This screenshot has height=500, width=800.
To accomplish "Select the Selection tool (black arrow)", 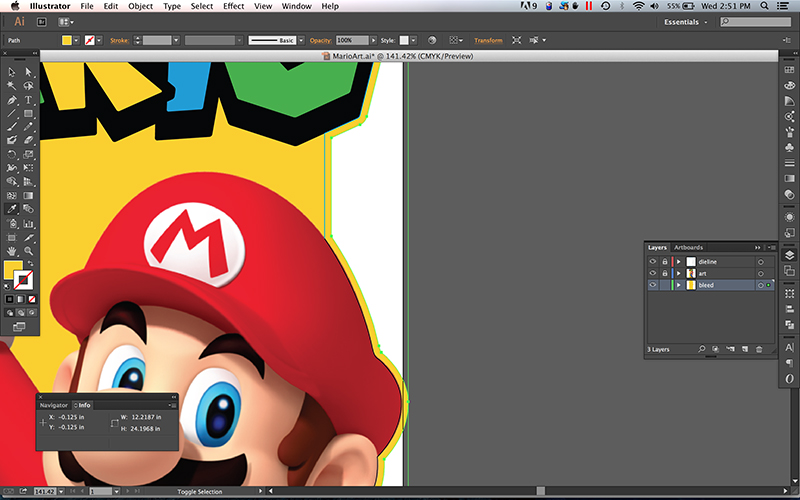I will [x=12, y=72].
